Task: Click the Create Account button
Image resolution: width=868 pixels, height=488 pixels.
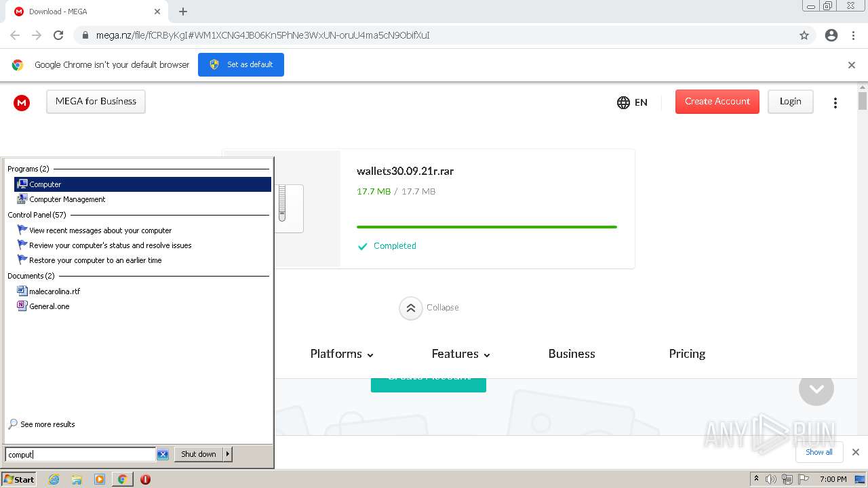Action: (x=717, y=102)
